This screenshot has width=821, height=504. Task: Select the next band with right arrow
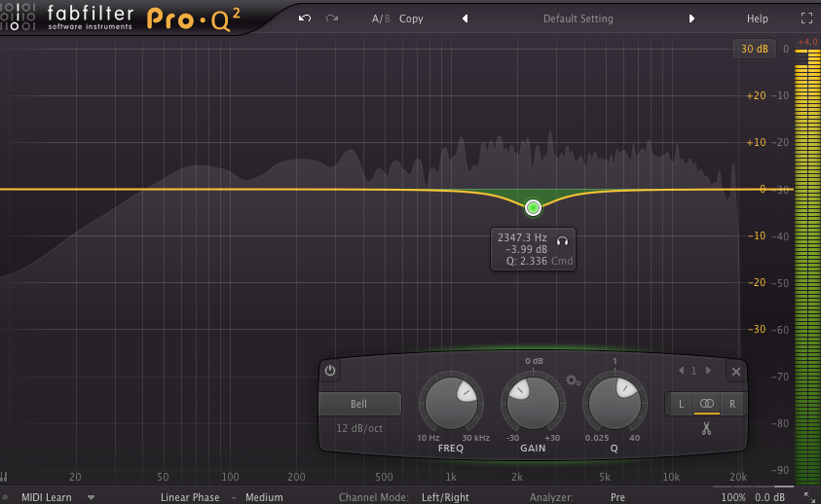click(708, 371)
